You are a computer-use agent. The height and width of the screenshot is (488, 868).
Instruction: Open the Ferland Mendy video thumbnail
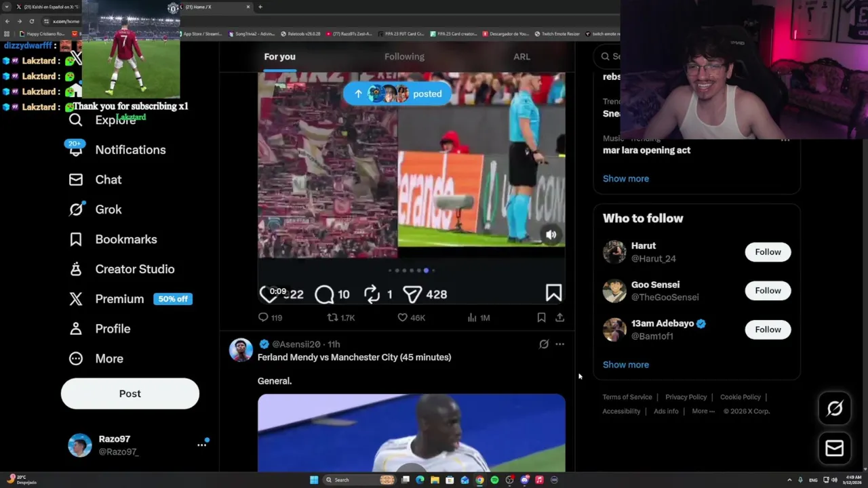(412, 432)
